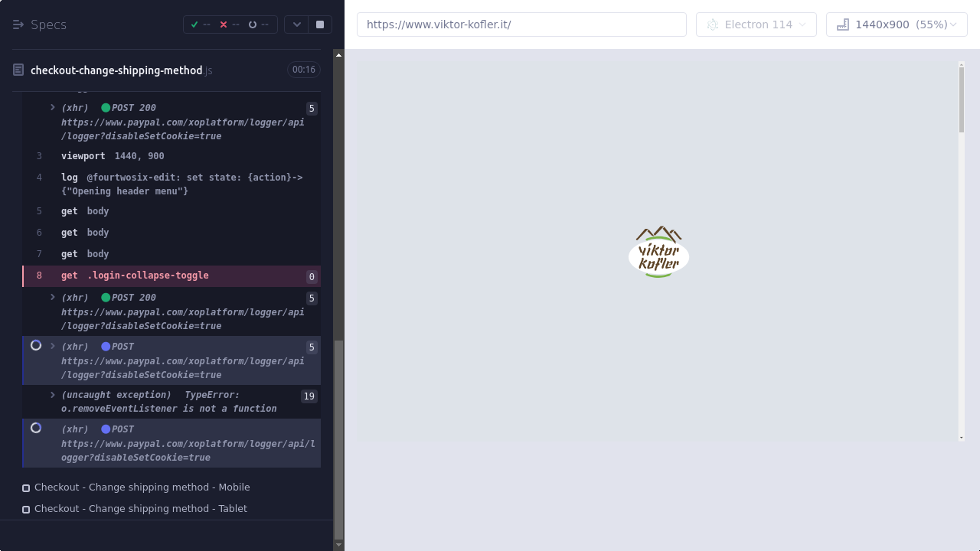Click the spec file document icon
Image resolution: width=980 pixels, height=551 pixels.
point(18,70)
